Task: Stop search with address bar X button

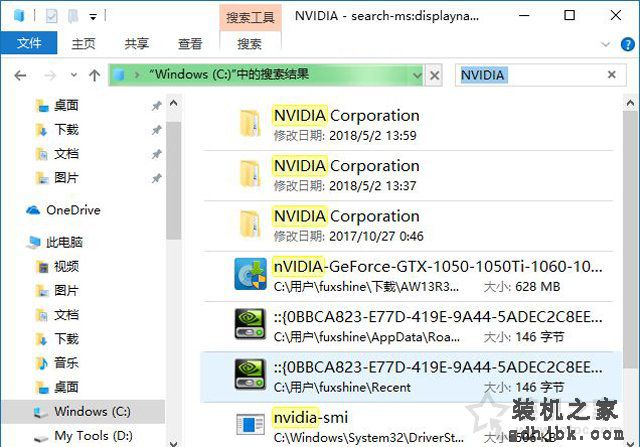Action: [434, 75]
